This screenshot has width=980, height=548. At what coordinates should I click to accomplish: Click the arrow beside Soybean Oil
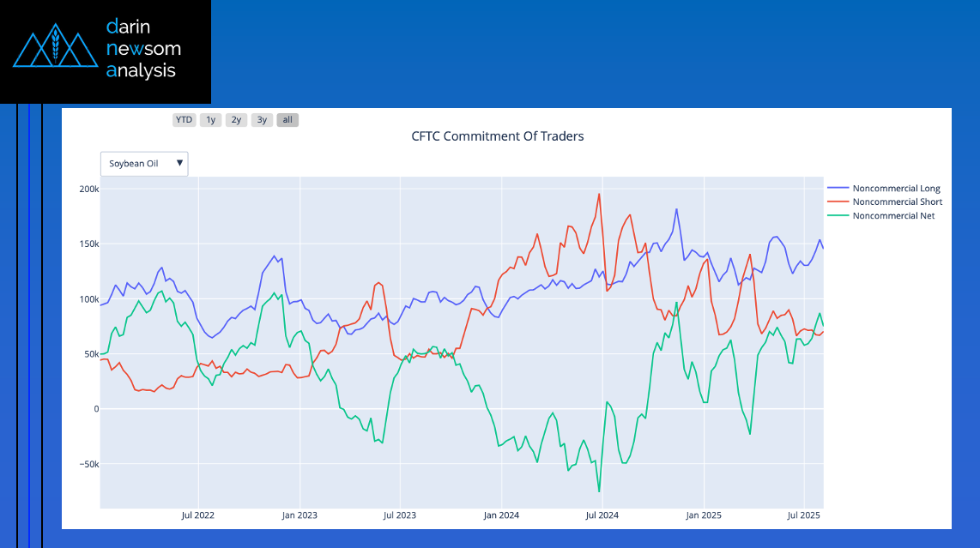(179, 163)
